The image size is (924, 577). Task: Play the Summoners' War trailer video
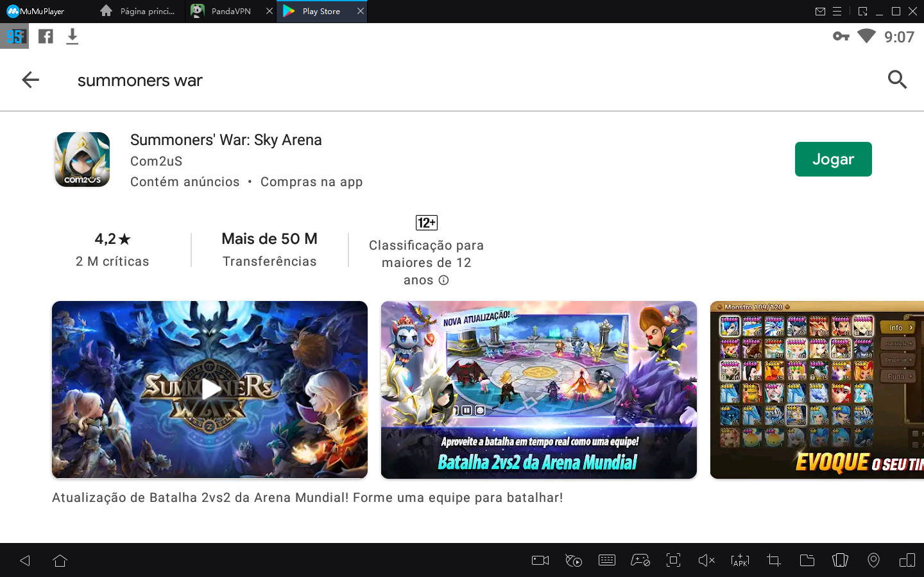click(x=210, y=389)
